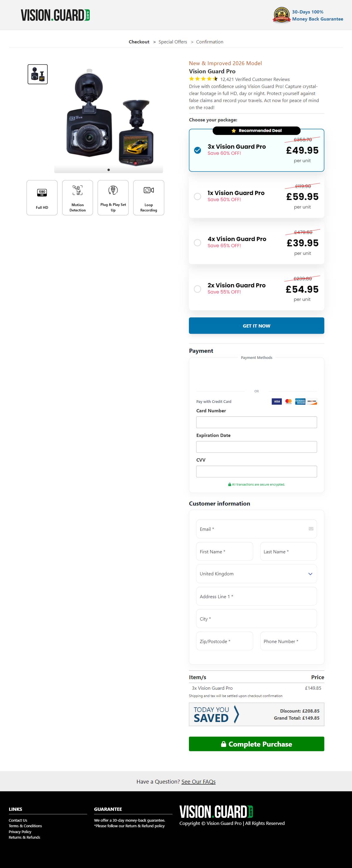The width and height of the screenshot is (352, 868).
Task: Open the See Our FAQs link
Action: point(198,781)
